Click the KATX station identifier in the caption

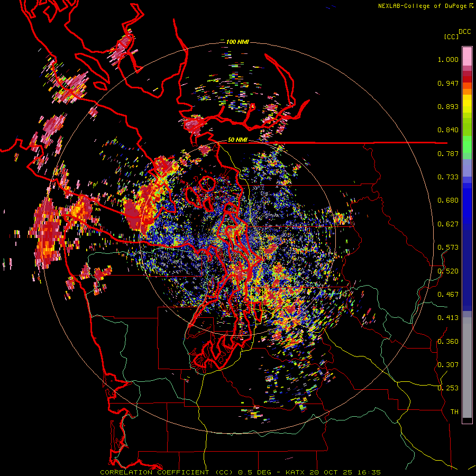click(x=296, y=472)
